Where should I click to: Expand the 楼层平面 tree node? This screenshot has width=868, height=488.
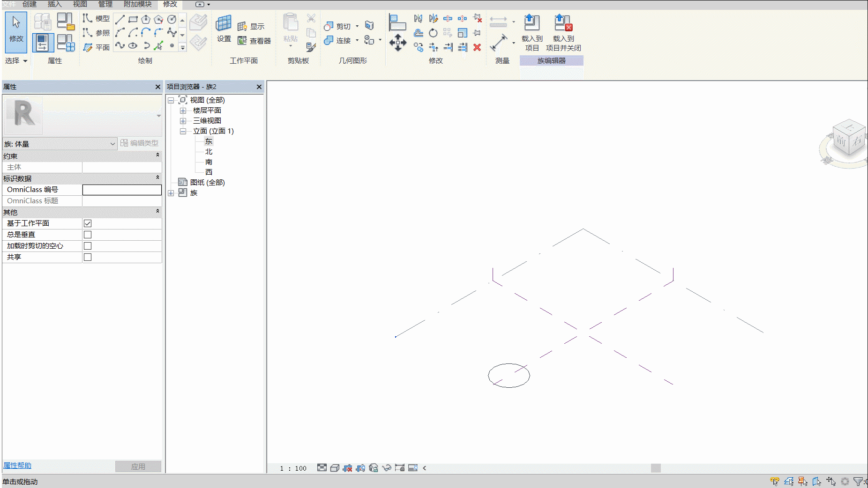pyautogui.click(x=183, y=111)
